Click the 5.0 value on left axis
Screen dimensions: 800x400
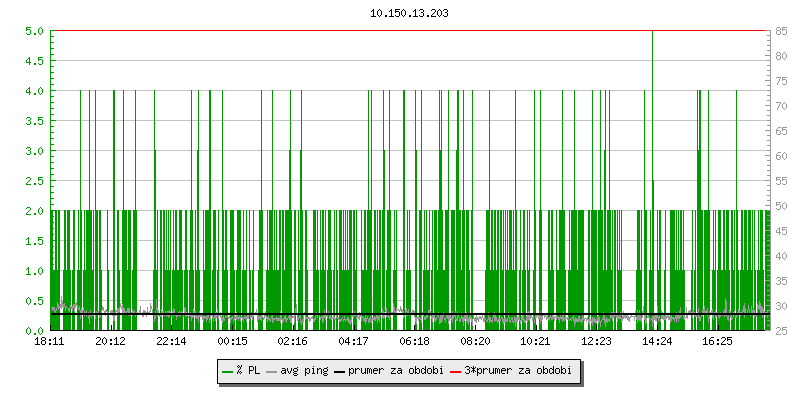click(34, 31)
